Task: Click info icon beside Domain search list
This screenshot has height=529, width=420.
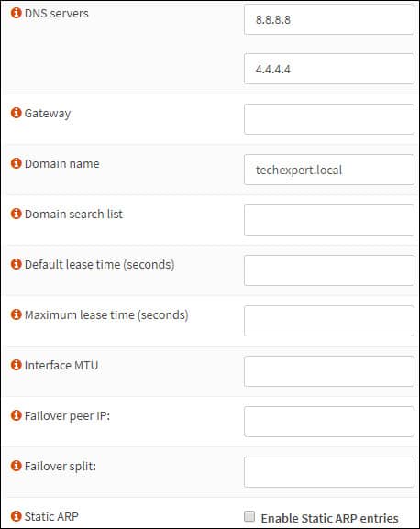Action: (16, 214)
